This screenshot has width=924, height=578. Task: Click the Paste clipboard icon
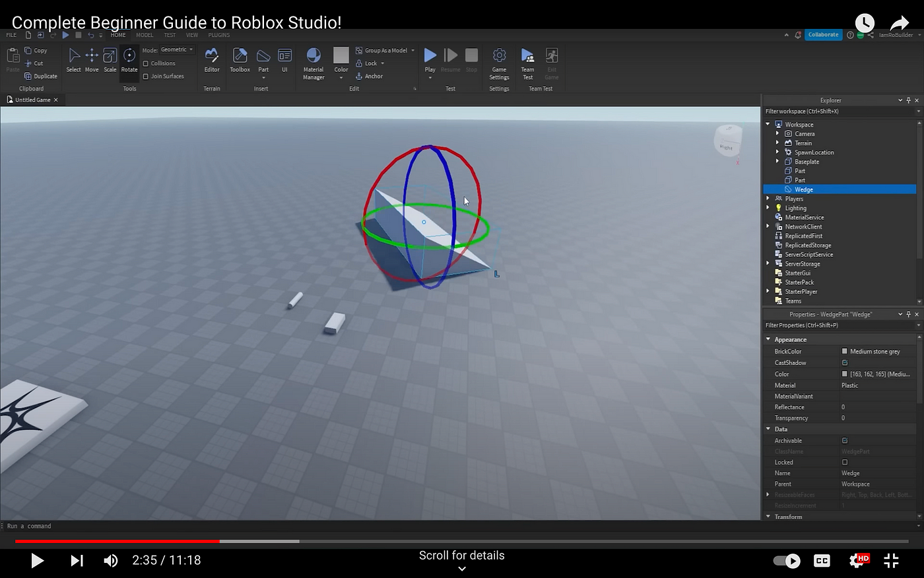coord(13,59)
